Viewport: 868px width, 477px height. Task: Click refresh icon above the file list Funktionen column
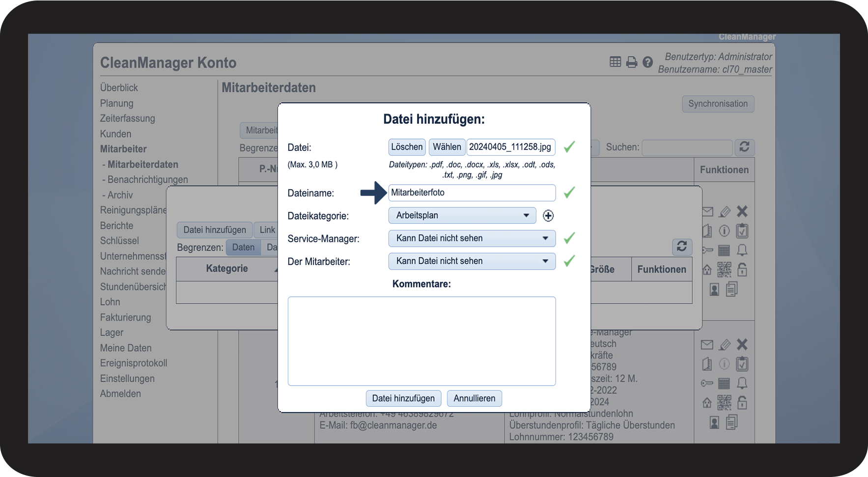(682, 247)
